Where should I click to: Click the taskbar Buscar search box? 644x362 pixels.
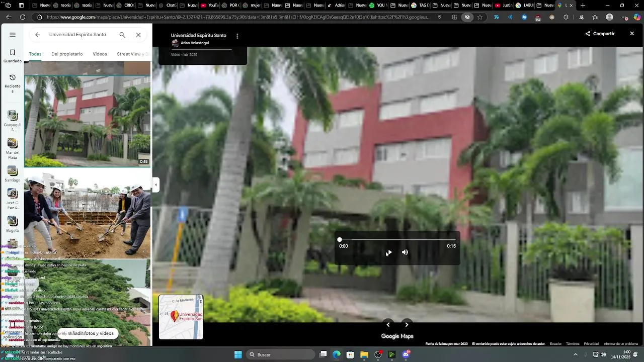tap(281, 354)
